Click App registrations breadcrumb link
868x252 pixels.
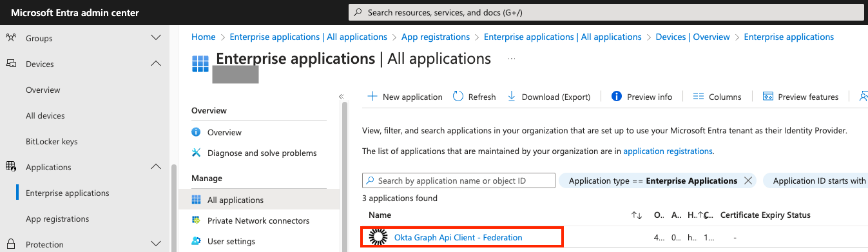[436, 37]
